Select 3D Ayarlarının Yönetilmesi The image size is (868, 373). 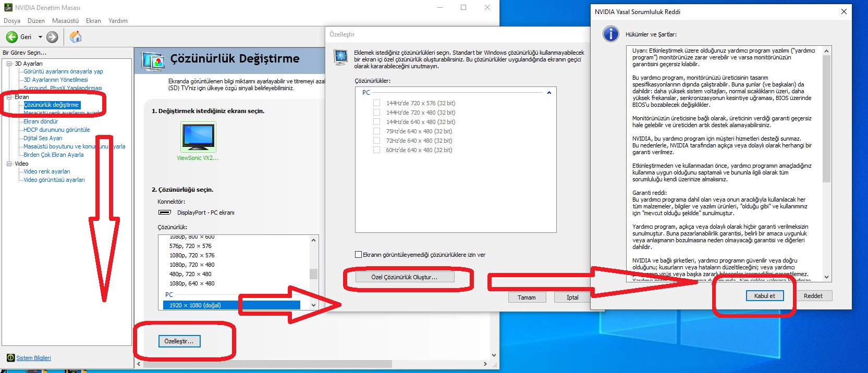coord(56,80)
